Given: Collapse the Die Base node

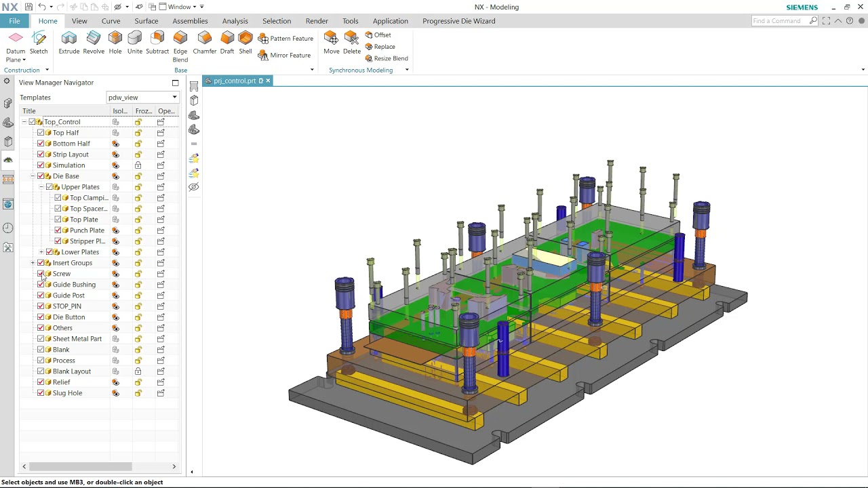Looking at the screenshot, I should point(33,176).
